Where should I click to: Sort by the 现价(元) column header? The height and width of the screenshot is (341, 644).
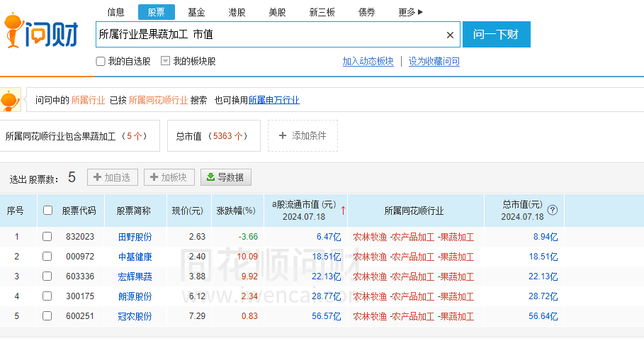coord(187,211)
